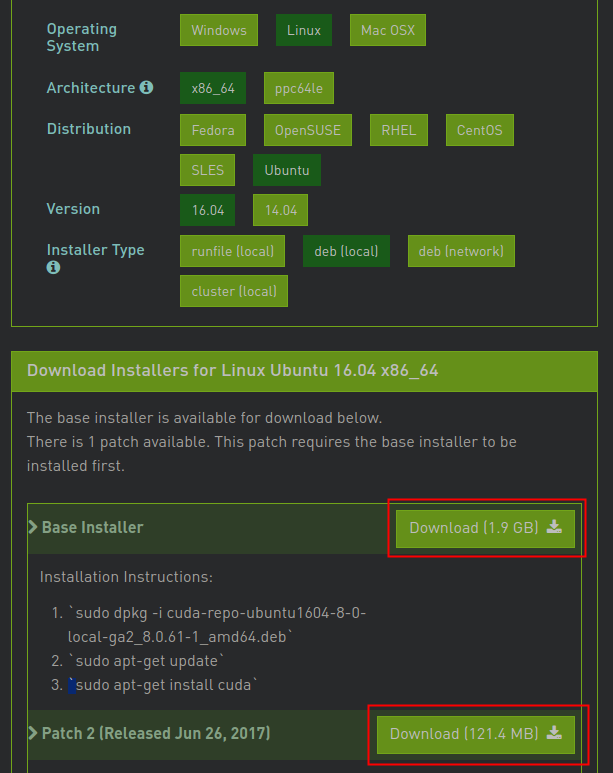Select CentOS distribution
This screenshot has height=773, width=613.
(x=480, y=130)
